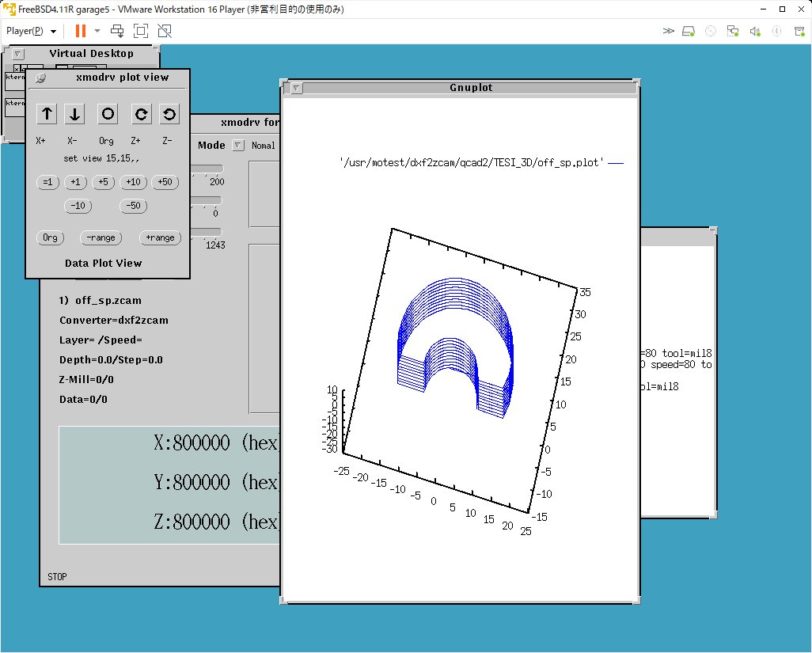Image resolution: width=812 pixels, height=653 pixels.
Task: Click the slider labeled 200
Action: click(x=207, y=169)
